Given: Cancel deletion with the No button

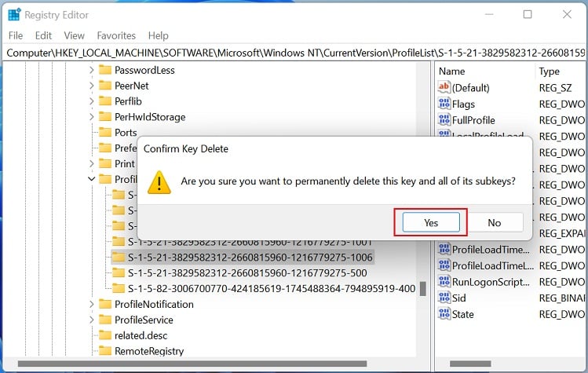Looking at the screenshot, I should pyautogui.click(x=495, y=222).
